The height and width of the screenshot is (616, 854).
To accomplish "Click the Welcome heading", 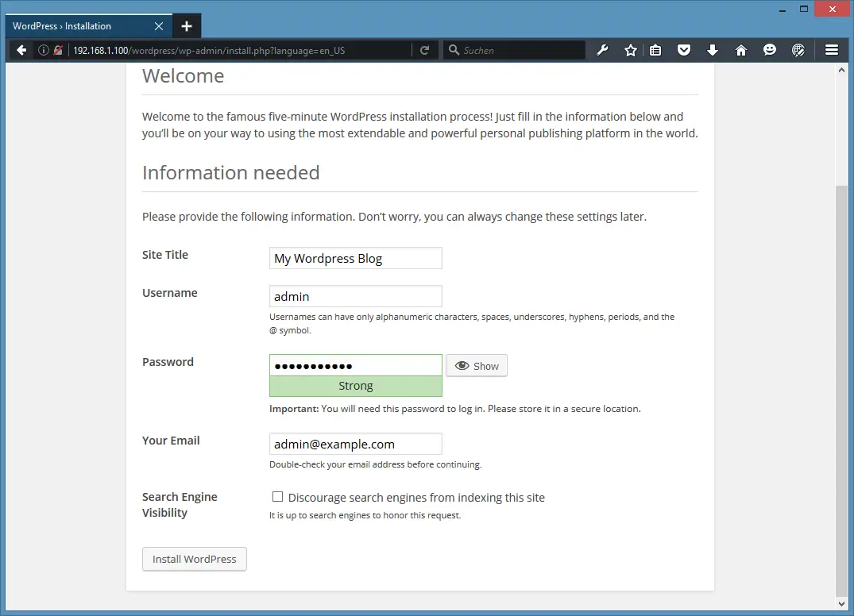I will pyautogui.click(x=183, y=75).
